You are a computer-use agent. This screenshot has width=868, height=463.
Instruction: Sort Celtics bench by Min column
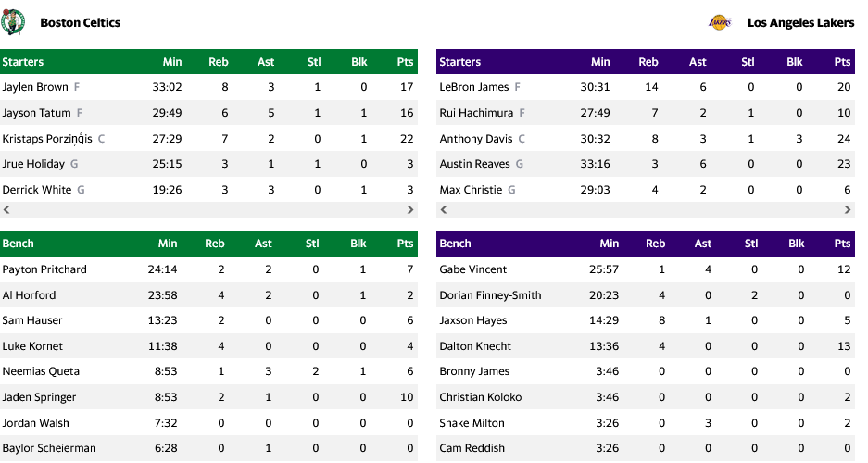coord(168,244)
